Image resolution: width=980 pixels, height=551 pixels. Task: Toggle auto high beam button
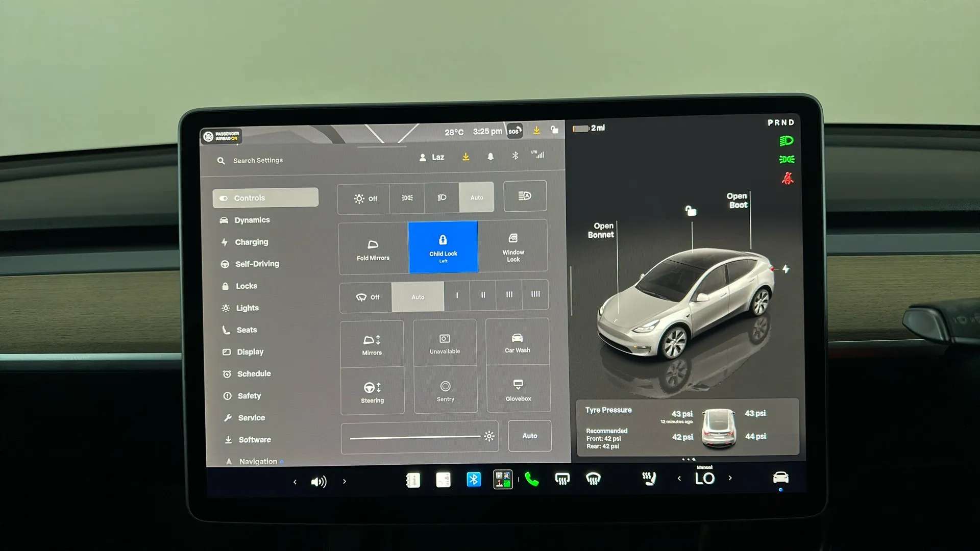click(x=525, y=196)
